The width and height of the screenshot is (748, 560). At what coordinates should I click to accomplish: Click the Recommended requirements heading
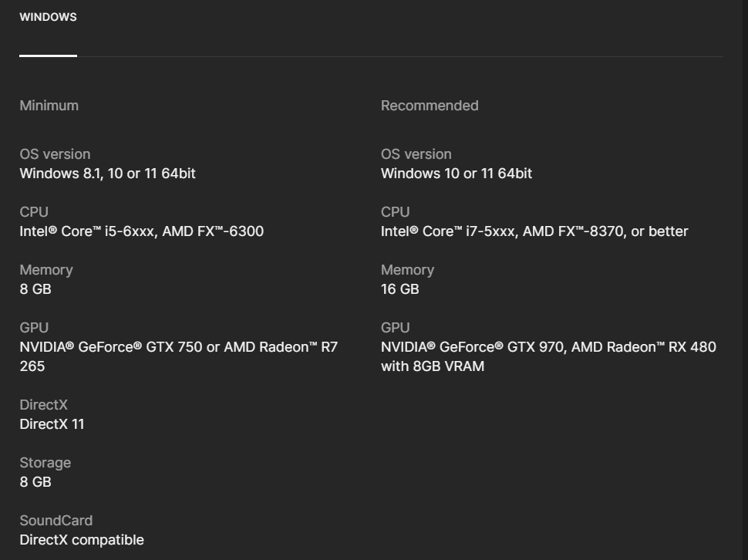pos(430,106)
